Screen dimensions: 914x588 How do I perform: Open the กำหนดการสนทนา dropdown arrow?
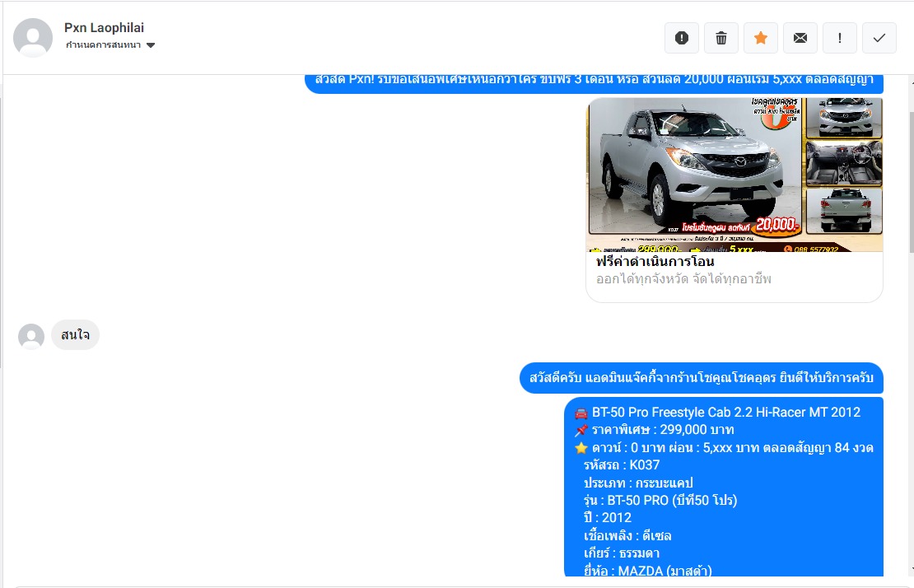151,45
